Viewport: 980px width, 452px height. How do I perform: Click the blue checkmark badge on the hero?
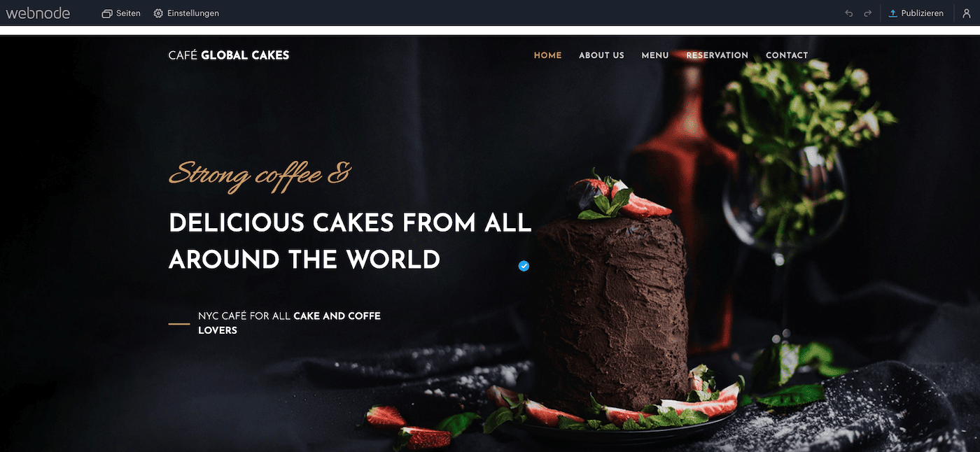click(x=524, y=266)
